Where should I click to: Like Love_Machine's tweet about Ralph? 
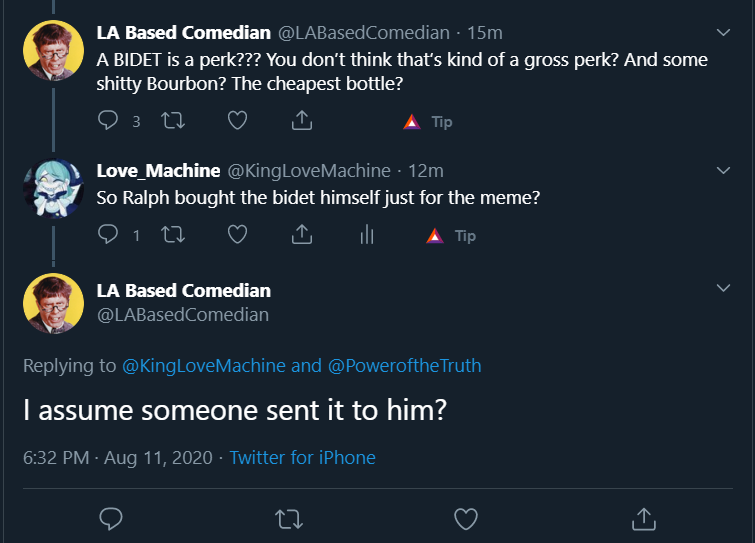[237, 234]
